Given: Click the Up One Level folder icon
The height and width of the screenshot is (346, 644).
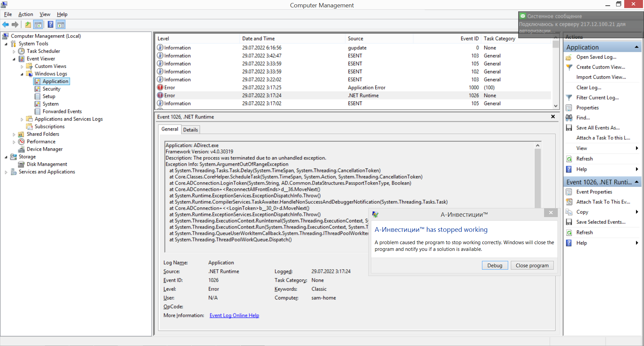Looking at the screenshot, I should tap(28, 24).
